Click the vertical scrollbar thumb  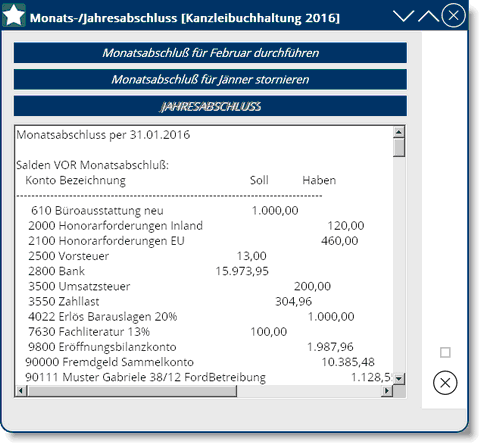399,148
